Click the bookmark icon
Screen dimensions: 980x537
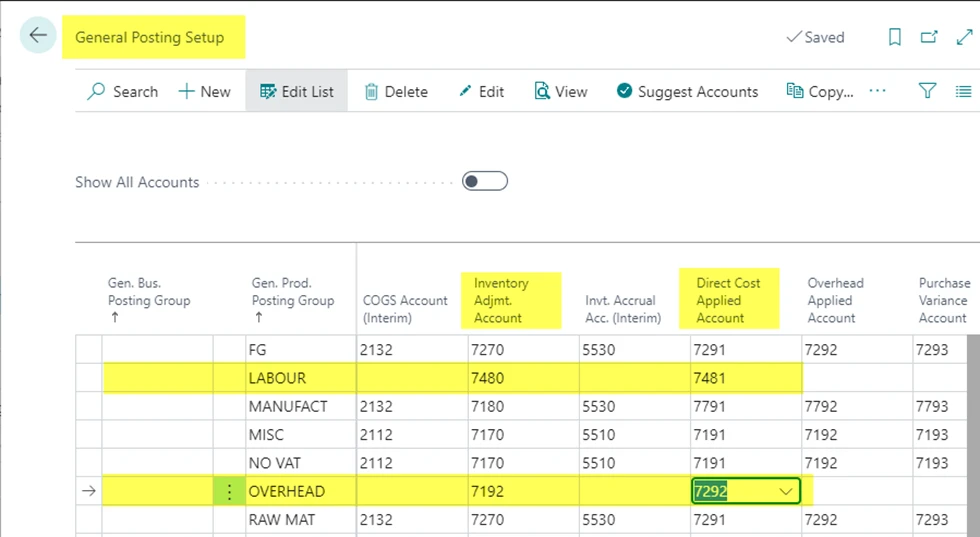[895, 37]
